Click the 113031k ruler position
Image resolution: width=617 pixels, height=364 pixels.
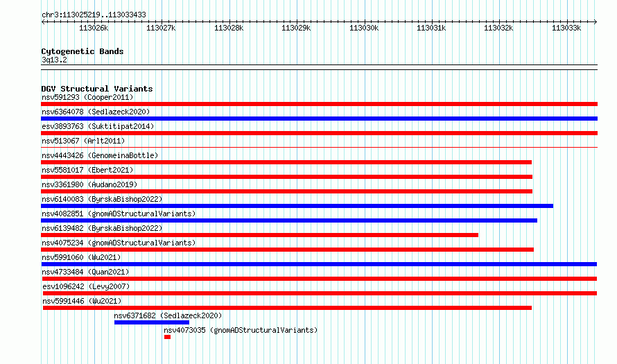pos(431,28)
